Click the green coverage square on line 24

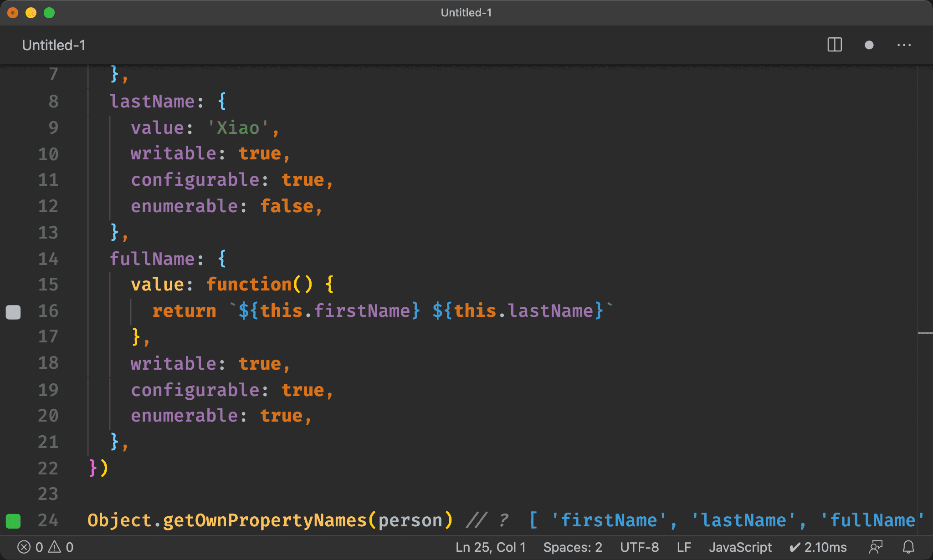(x=13, y=521)
